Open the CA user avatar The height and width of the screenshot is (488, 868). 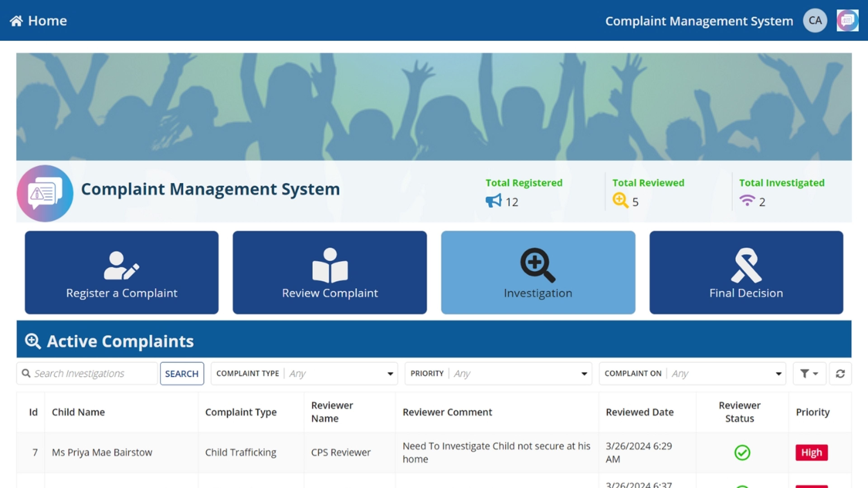coord(815,21)
